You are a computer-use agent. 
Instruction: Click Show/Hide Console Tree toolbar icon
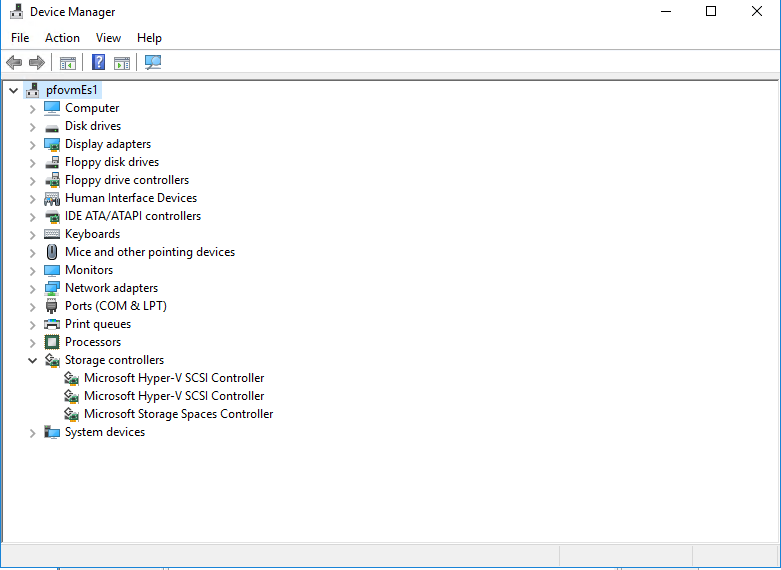click(68, 62)
